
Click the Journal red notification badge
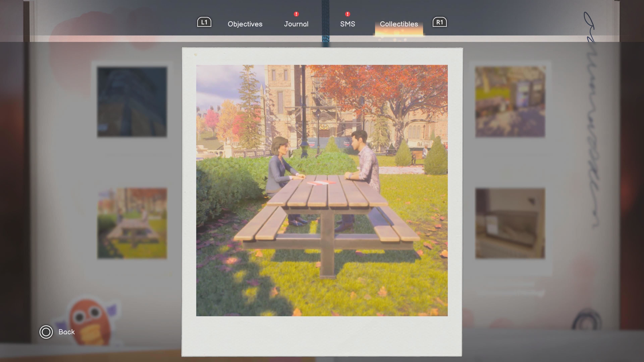tap(296, 14)
